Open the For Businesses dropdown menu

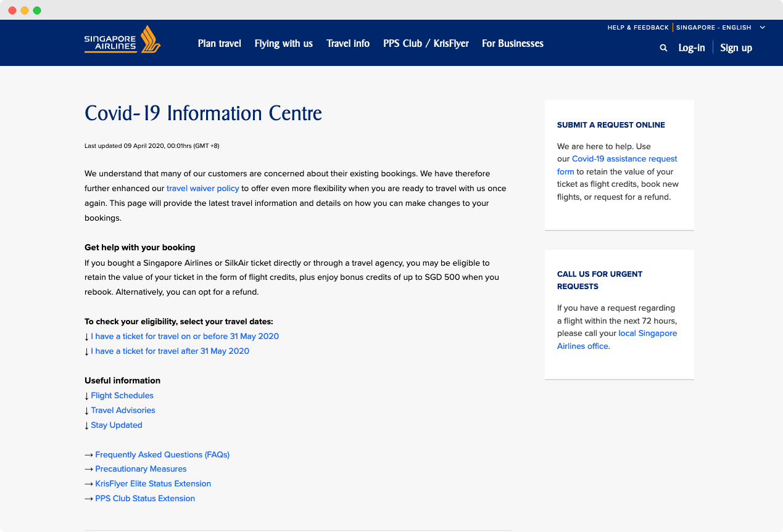point(512,43)
